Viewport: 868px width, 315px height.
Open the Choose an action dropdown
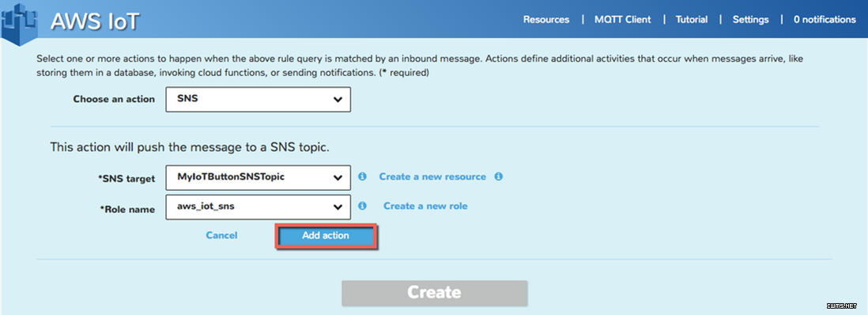[x=258, y=99]
